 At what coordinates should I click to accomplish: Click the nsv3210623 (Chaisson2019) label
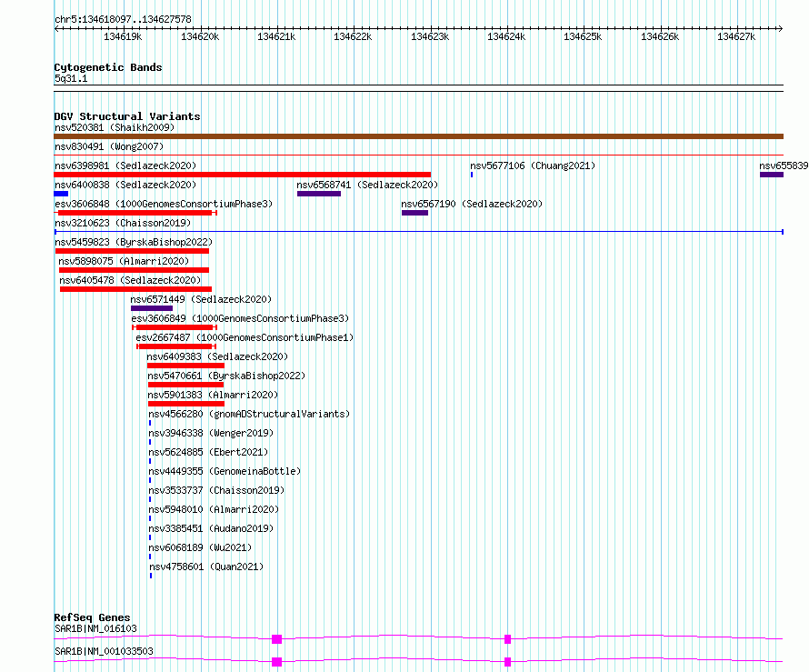[x=123, y=223]
